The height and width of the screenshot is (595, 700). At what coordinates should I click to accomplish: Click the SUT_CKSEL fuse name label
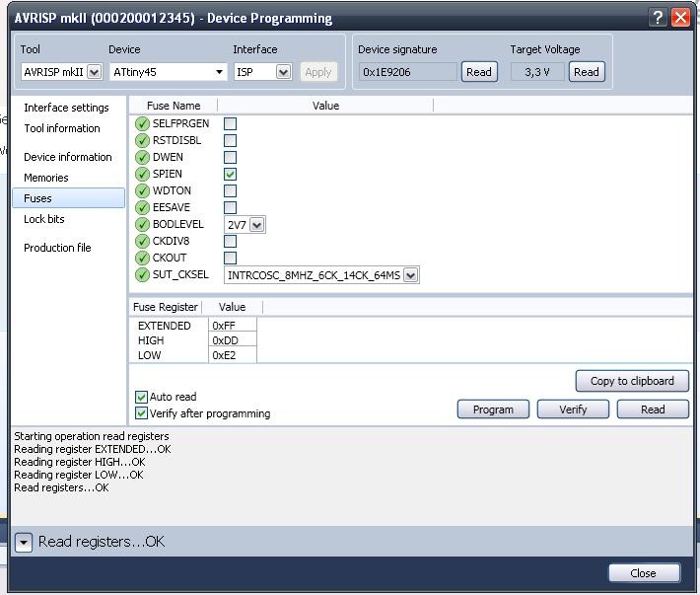[180, 274]
